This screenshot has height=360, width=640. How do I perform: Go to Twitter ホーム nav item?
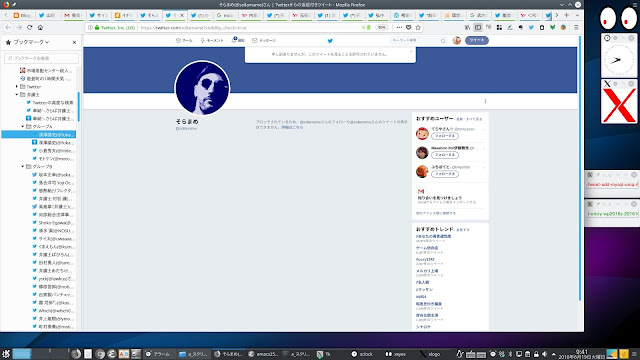pos(184,40)
